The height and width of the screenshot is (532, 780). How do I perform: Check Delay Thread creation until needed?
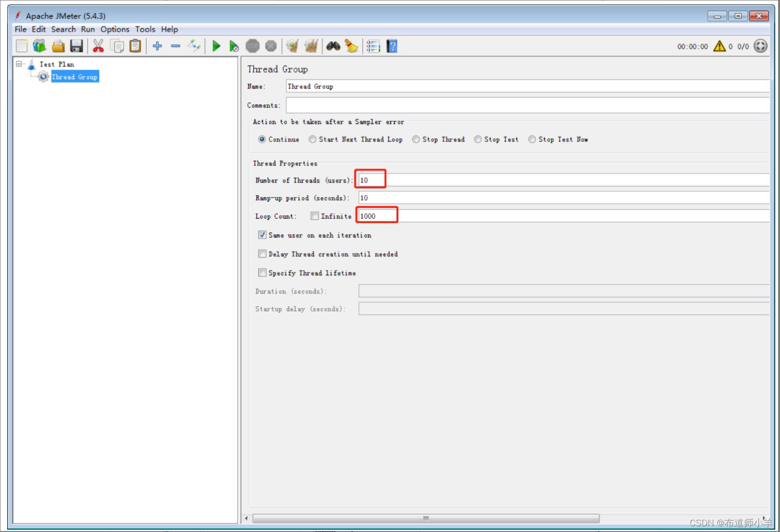[x=262, y=254]
